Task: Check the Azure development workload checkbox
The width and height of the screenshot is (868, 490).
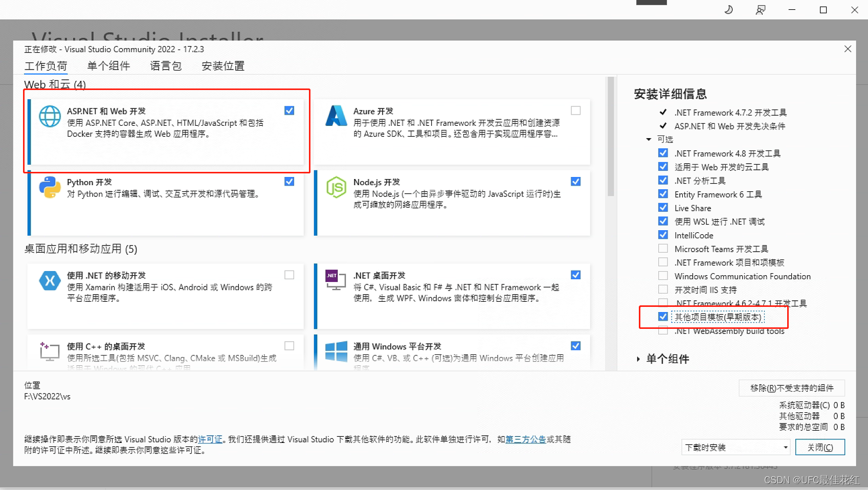Action: (x=576, y=110)
